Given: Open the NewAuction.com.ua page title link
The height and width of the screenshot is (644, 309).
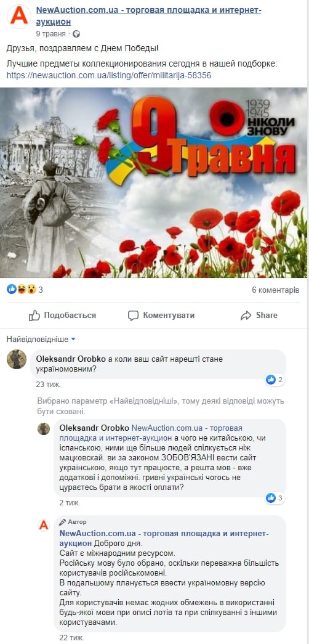Looking at the screenshot, I should pos(148,15).
